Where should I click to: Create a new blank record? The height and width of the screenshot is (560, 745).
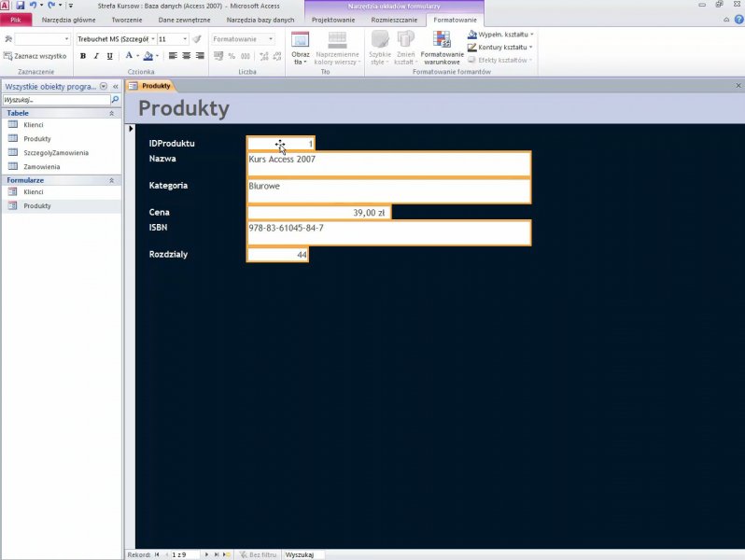click(227, 554)
